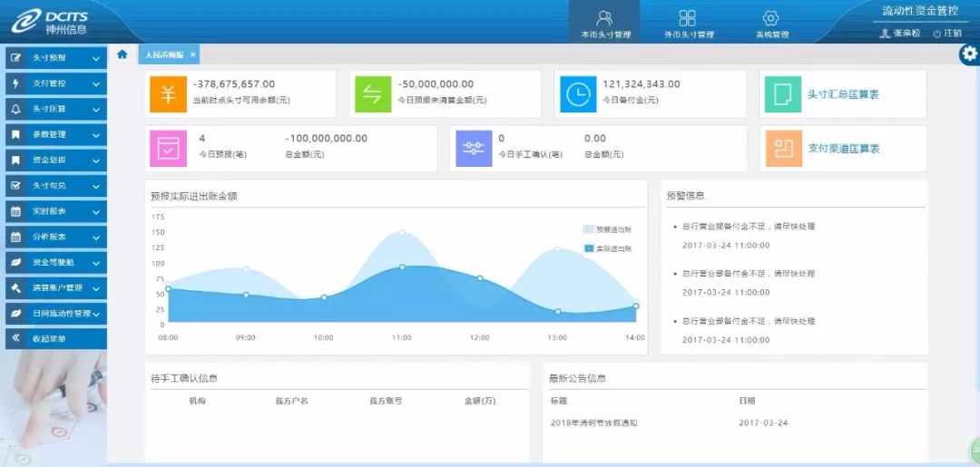Close the 人民币梅报 tab
Screen dimensions: 980x467
[191, 55]
